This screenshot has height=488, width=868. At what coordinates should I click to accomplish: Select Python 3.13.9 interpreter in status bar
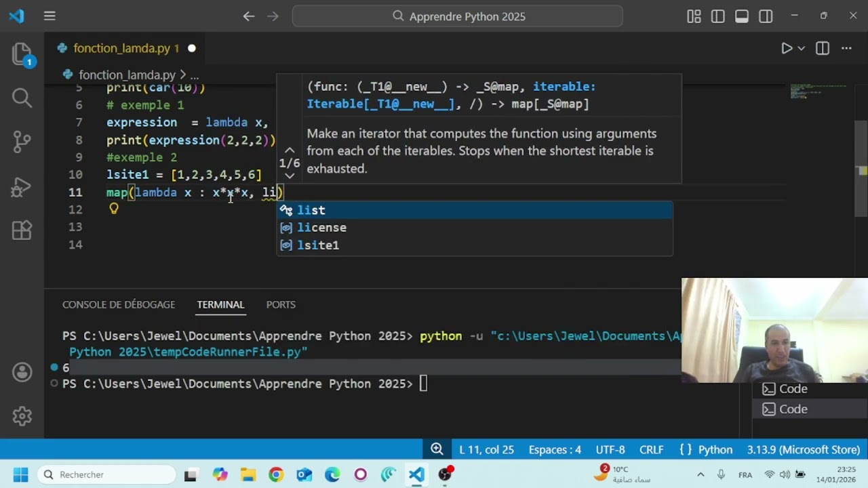tap(804, 449)
